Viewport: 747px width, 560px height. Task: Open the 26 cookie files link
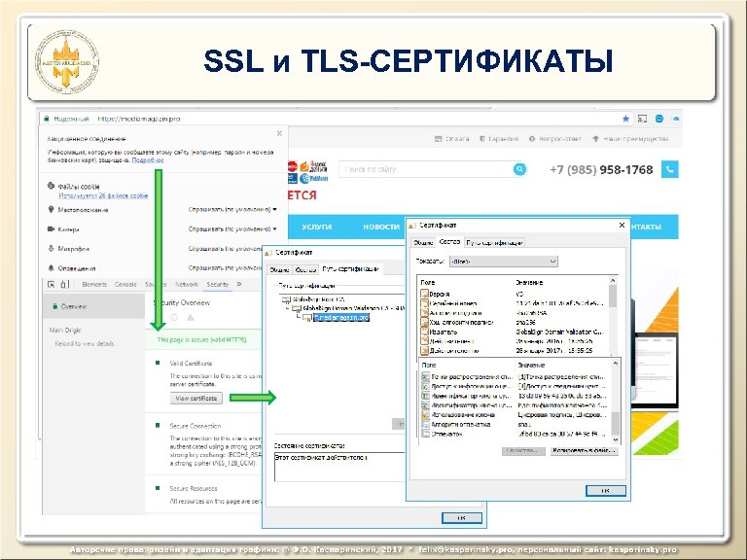(x=103, y=195)
